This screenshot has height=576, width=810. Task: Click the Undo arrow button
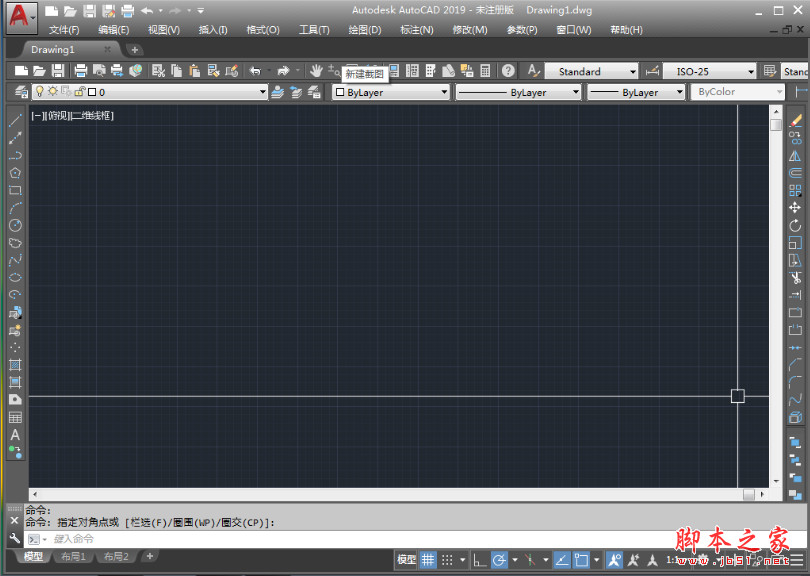pyautogui.click(x=256, y=71)
